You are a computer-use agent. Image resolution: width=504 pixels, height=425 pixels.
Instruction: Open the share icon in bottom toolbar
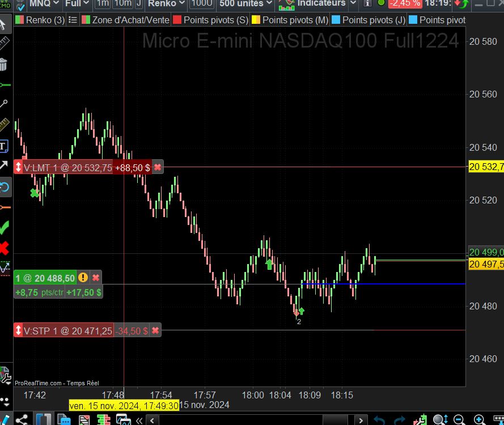(22, 420)
